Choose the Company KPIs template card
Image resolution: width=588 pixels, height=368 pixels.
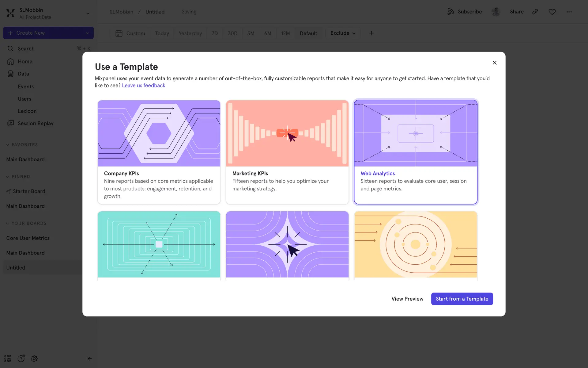[x=159, y=152]
